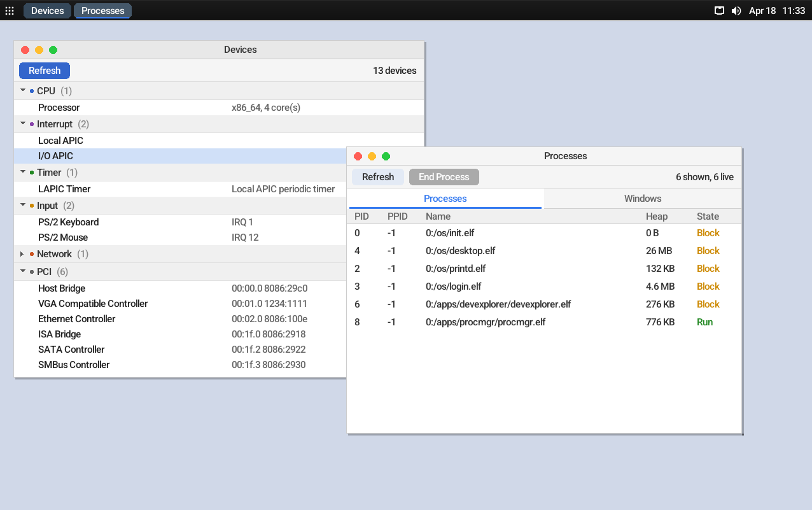This screenshot has height=510, width=812.
Task: Select the 0:/os/desktop.elf process
Action: [x=545, y=251]
